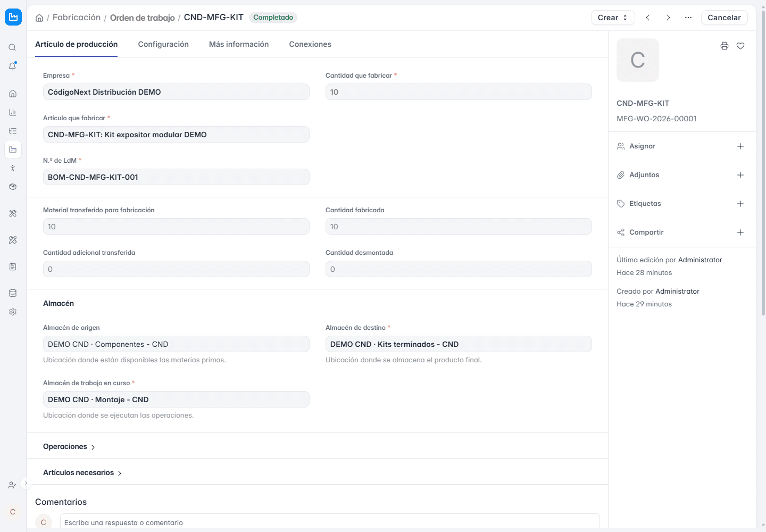Expand the Artículos necesarios section
The width and height of the screenshot is (766, 532).
[82, 473]
